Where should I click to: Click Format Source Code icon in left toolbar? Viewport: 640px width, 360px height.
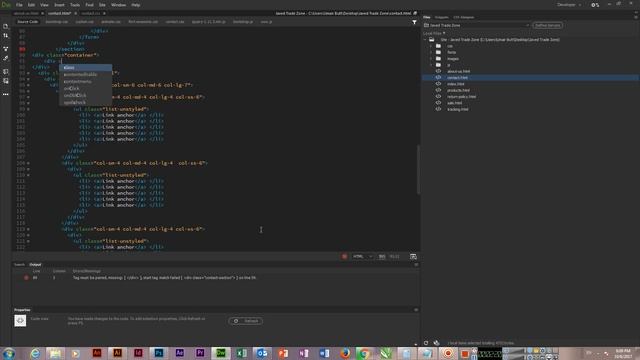[6, 71]
